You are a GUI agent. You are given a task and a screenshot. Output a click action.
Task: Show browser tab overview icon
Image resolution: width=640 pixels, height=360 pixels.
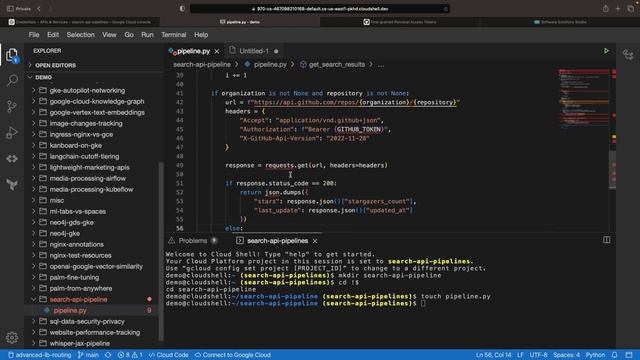[x=631, y=9]
